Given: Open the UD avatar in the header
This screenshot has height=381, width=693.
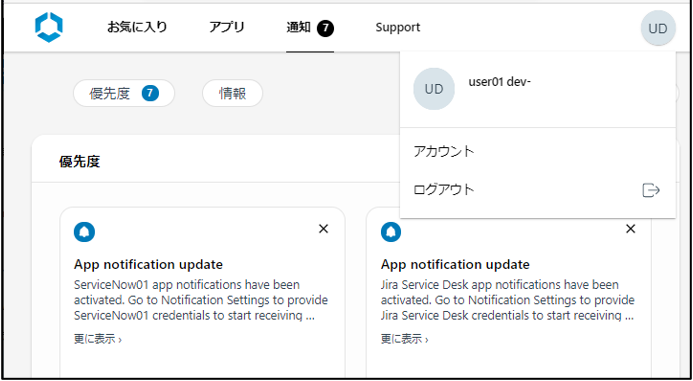Looking at the screenshot, I should click(x=658, y=28).
